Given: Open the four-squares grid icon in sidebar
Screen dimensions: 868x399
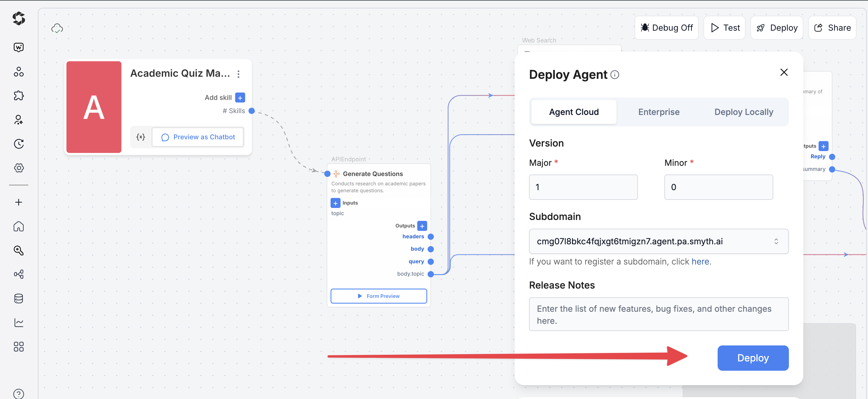Looking at the screenshot, I should [19, 347].
